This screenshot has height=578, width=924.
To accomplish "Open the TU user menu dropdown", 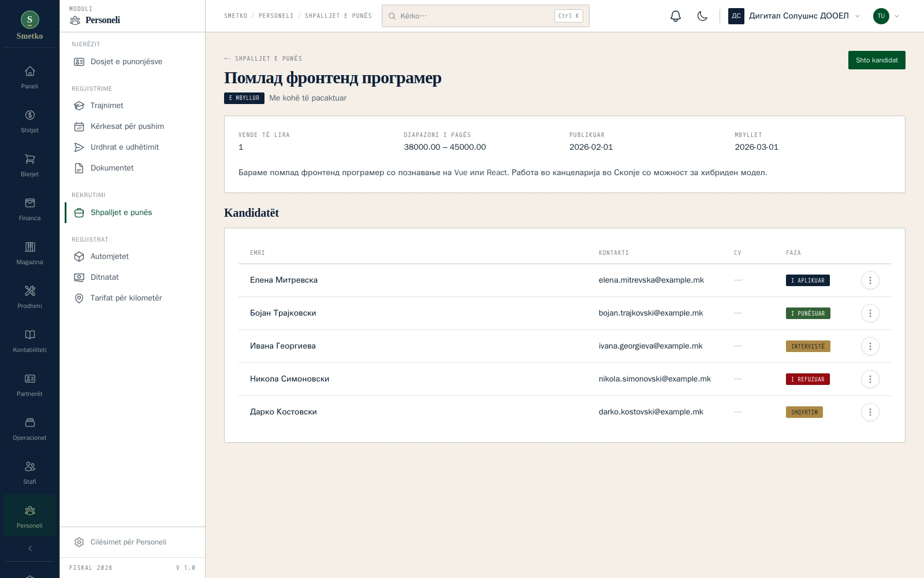I will [x=886, y=16].
